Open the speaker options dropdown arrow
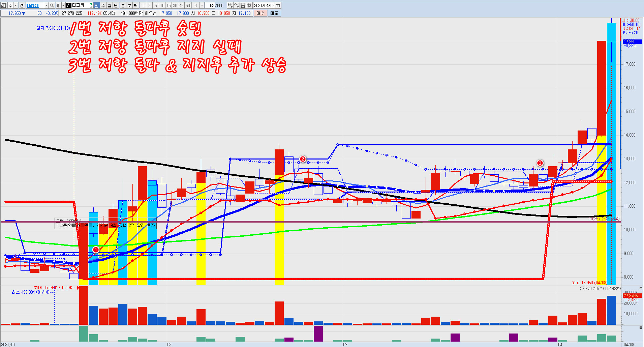The width and height of the screenshot is (644, 347). tap(63, 5)
